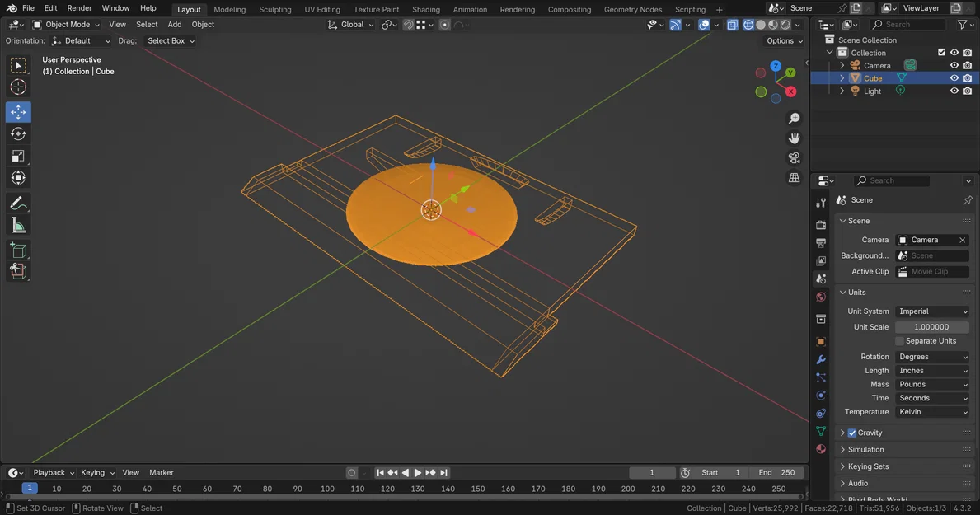Viewport: 980px width, 515px height.
Task: Switch orthographic/perspective grid icon
Action: 795,178
